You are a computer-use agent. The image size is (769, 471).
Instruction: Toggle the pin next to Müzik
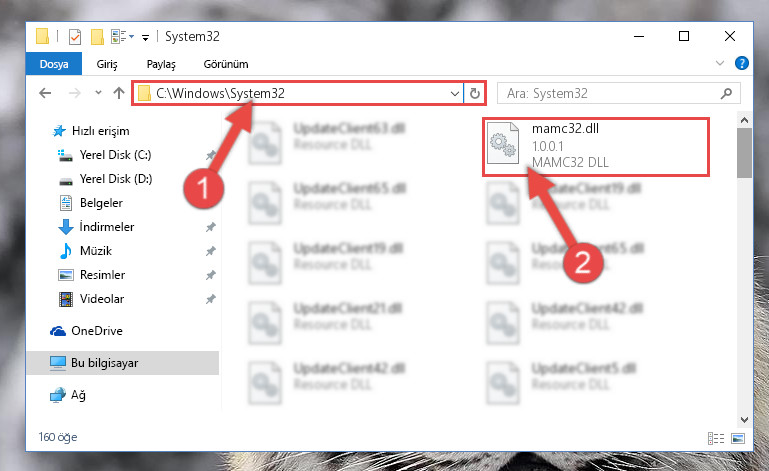tap(211, 251)
